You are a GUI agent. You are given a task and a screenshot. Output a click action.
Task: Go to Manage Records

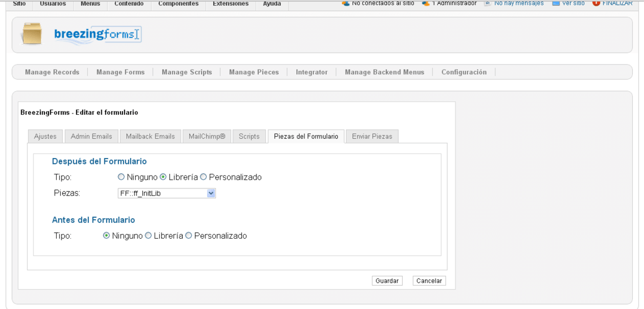coord(52,72)
